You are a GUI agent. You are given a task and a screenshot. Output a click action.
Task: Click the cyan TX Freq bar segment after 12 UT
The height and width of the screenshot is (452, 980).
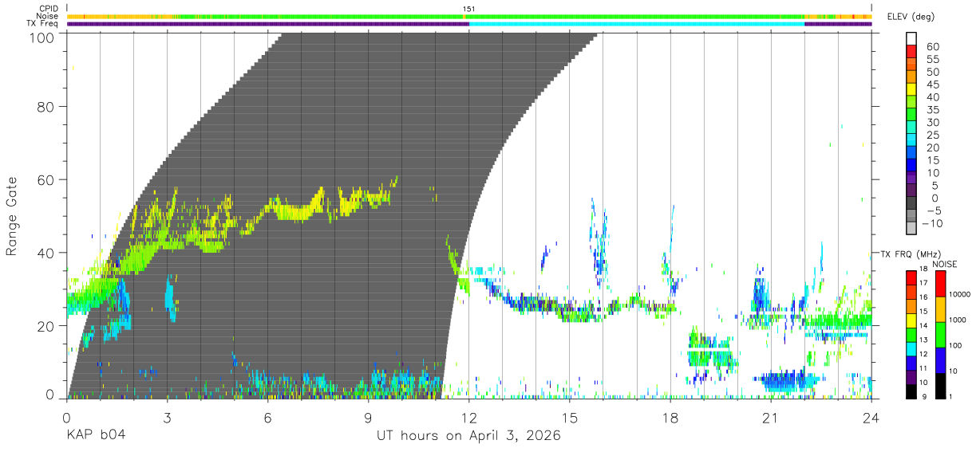click(x=637, y=24)
